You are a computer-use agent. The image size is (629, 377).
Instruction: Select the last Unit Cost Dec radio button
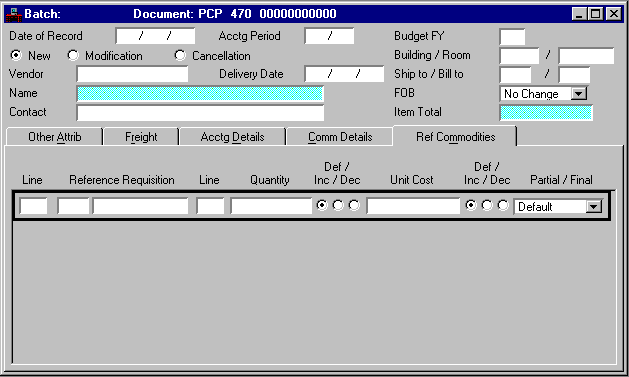pos(503,205)
